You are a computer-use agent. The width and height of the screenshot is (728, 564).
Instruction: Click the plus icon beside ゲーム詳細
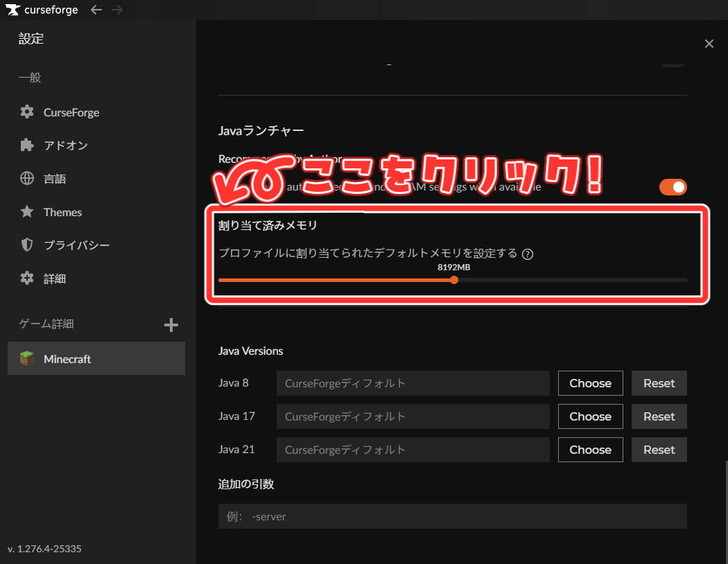coord(171,324)
